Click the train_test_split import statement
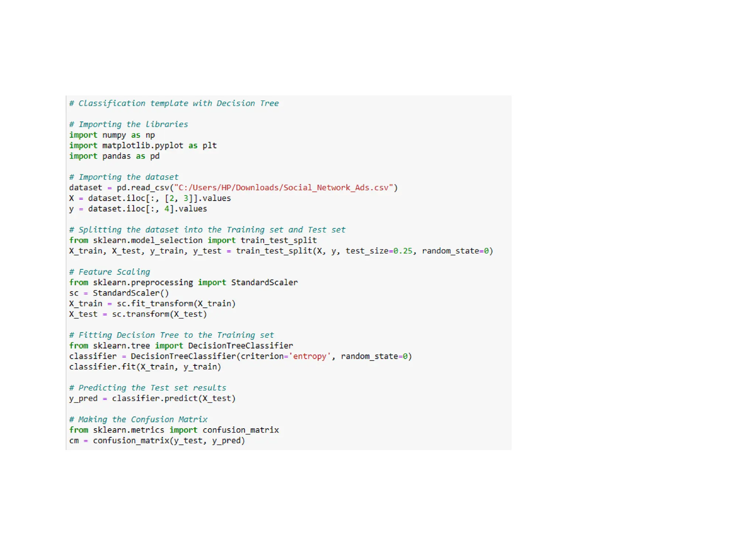 point(193,241)
